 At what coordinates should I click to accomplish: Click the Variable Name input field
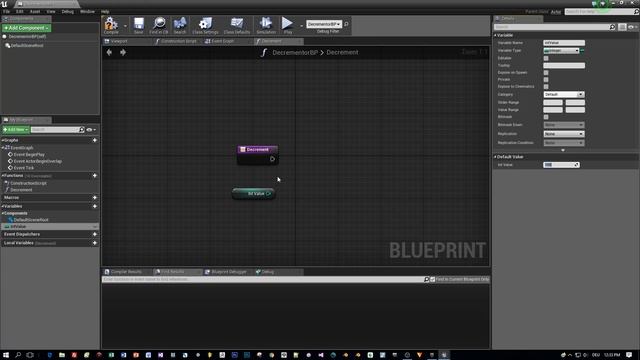coord(564,43)
